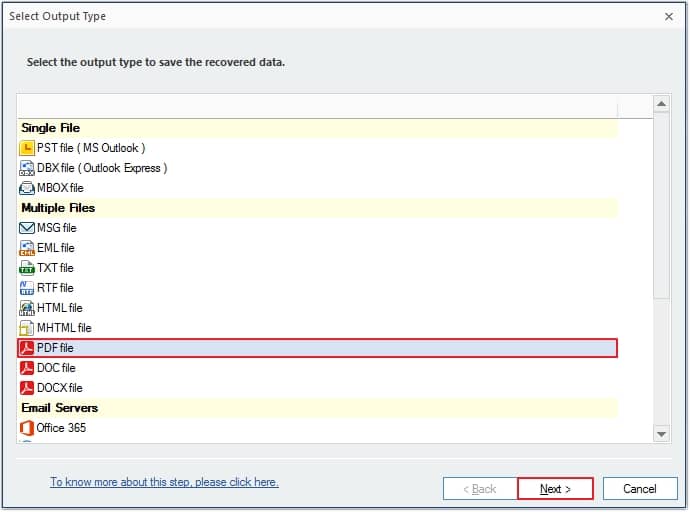690x512 pixels.
Task: Click the MHTML file icon
Action: (x=27, y=328)
